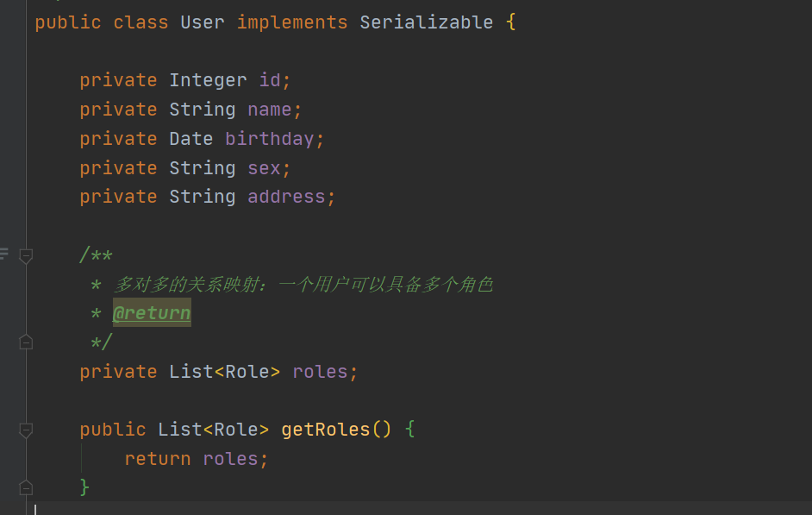Click the Javadoc opening /** marker

tap(97, 255)
